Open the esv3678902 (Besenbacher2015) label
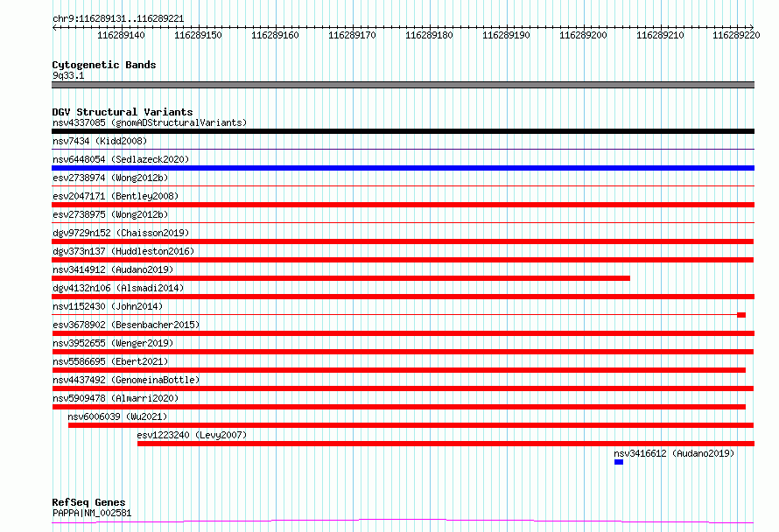 click(126, 325)
